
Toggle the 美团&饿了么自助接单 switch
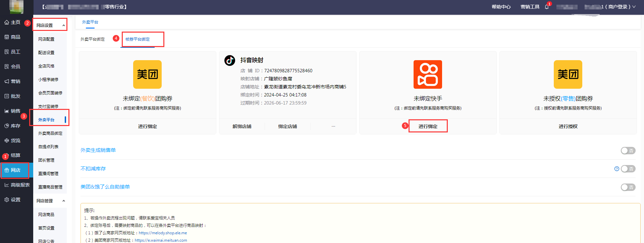click(x=628, y=187)
